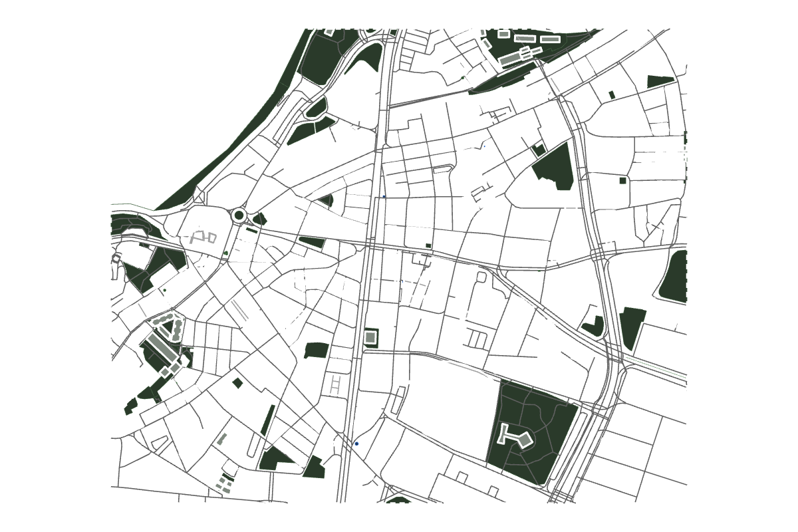Click the small green dot beside the roundabout plaza
The height and width of the screenshot is (532, 798).
227,253
